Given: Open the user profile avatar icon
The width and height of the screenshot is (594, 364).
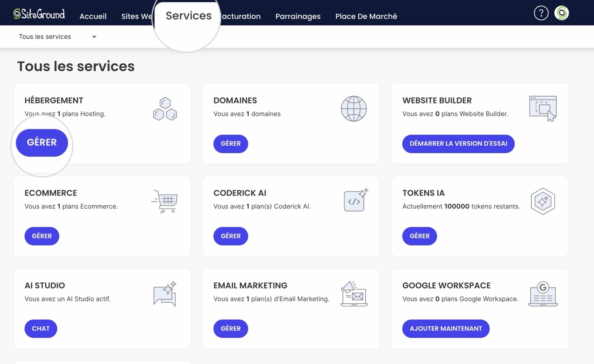Looking at the screenshot, I should pos(562,13).
